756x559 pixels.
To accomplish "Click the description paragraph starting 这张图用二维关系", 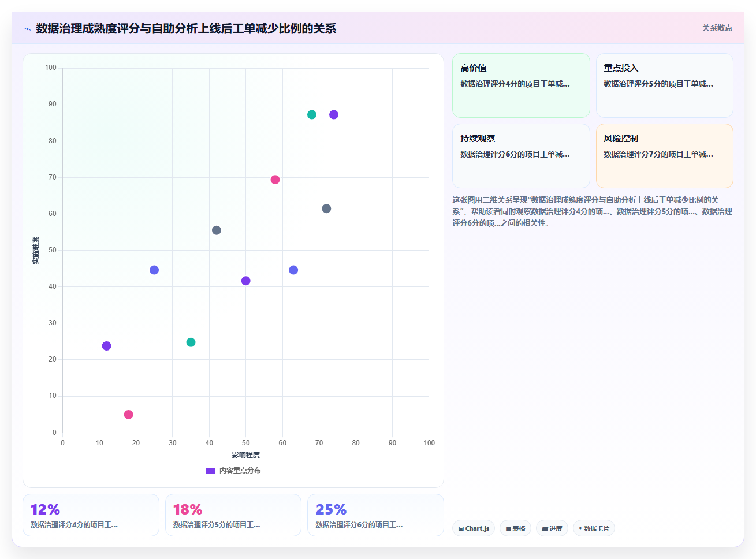I will click(x=593, y=211).
